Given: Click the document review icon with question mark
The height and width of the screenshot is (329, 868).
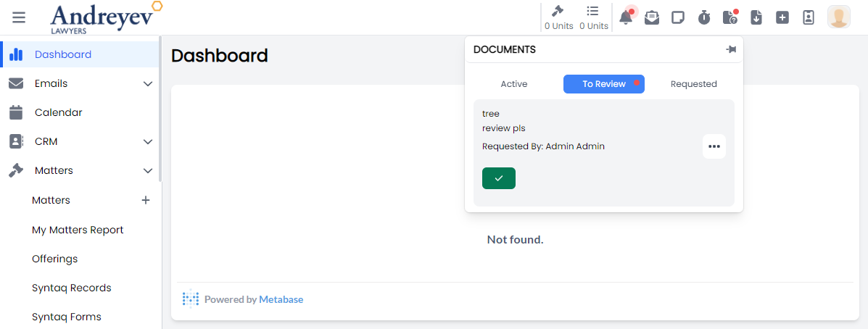Looking at the screenshot, I should pos(730,17).
